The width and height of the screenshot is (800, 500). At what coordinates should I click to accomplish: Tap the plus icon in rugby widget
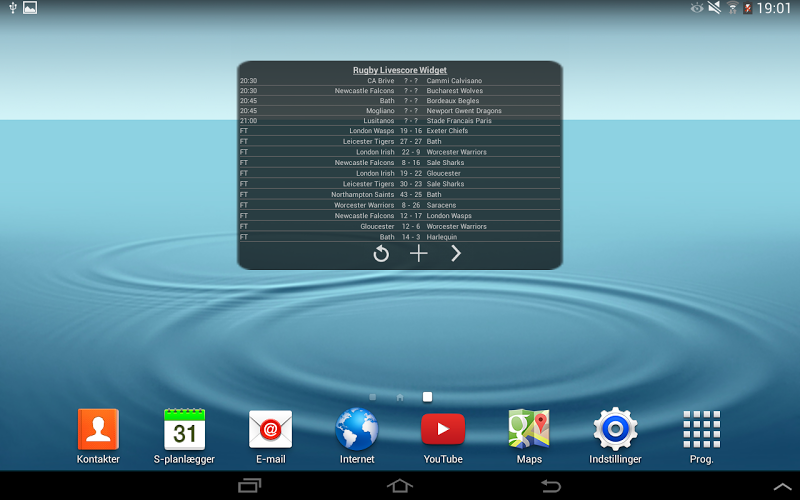point(418,254)
